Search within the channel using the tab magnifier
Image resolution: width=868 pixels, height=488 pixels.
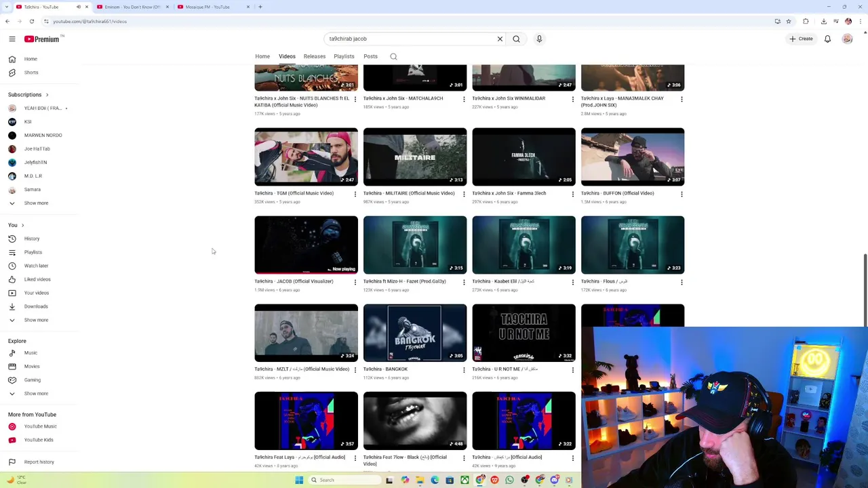point(393,56)
